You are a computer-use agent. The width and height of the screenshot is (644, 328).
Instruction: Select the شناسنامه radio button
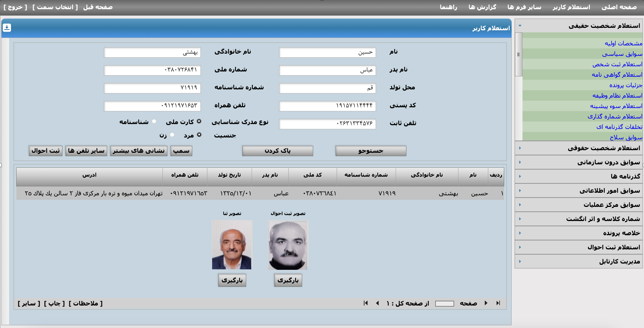tap(154, 121)
